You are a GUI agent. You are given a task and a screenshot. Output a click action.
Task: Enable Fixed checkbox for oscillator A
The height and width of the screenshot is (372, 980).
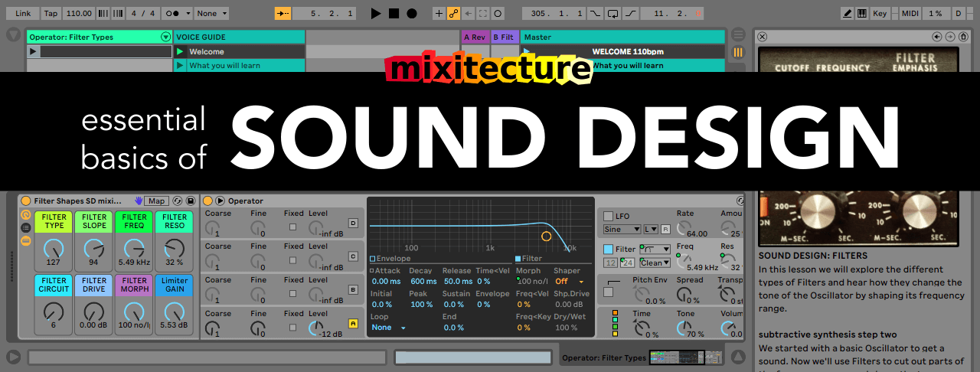[x=292, y=328]
